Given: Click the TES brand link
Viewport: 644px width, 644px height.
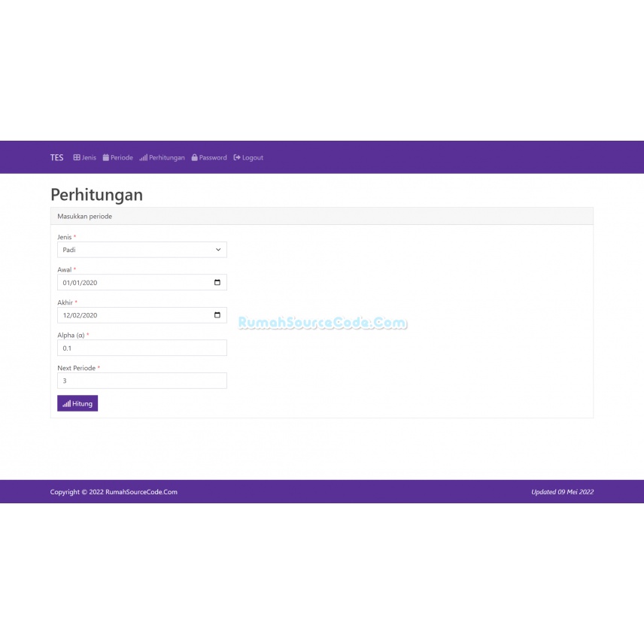Looking at the screenshot, I should coord(57,158).
